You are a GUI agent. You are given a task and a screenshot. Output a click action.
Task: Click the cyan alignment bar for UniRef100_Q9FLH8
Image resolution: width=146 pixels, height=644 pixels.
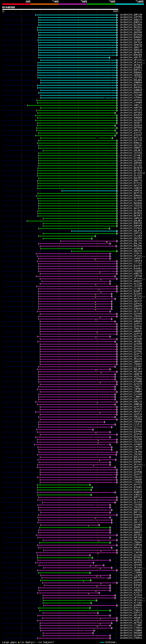[76, 15]
